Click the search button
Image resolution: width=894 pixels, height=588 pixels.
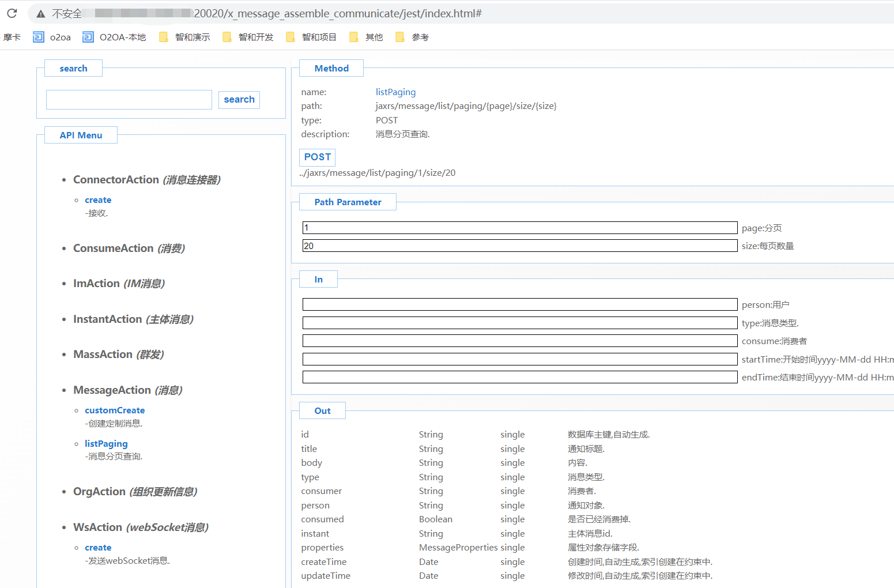pyautogui.click(x=239, y=100)
